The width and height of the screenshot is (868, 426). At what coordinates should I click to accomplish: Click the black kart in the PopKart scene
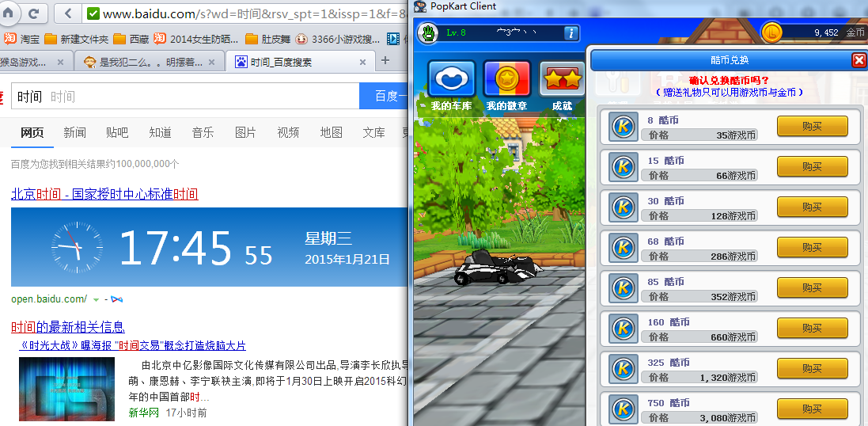pos(497,267)
